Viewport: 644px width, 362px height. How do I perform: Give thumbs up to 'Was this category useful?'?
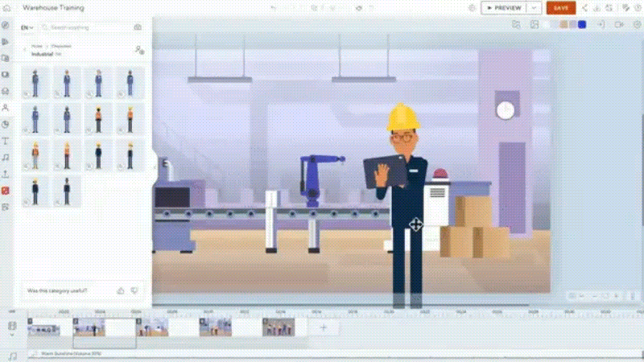point(121,290)
